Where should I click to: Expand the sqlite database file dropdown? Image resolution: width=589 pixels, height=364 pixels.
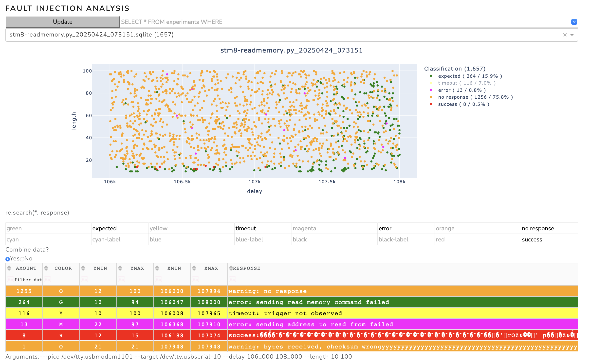click(572, 35)
